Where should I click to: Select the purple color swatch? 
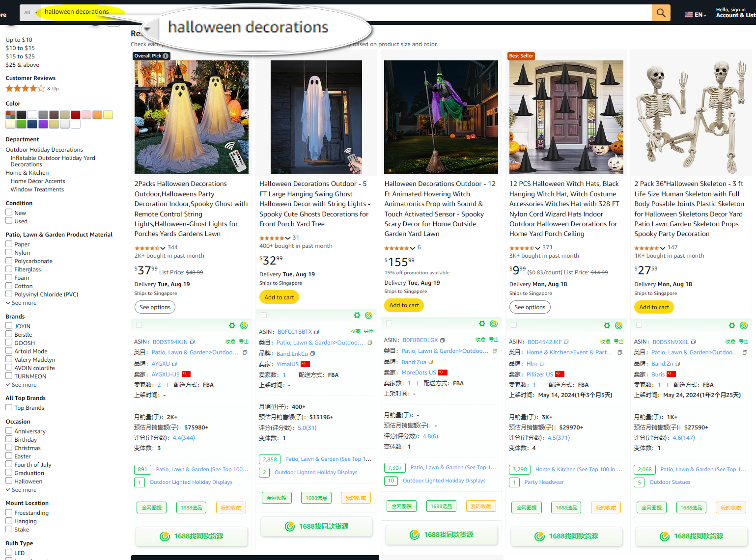[43, 124]
